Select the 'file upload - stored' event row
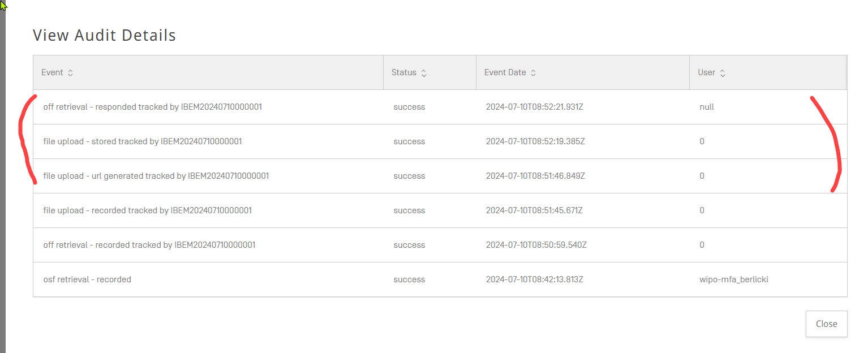Viewport: 868px width, 353px height. point(142,141)
